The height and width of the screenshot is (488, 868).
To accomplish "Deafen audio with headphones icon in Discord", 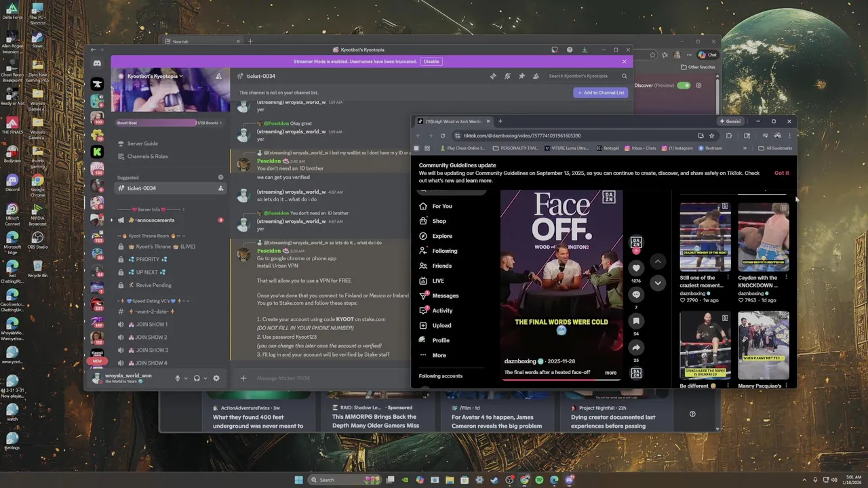I will 197,378.
